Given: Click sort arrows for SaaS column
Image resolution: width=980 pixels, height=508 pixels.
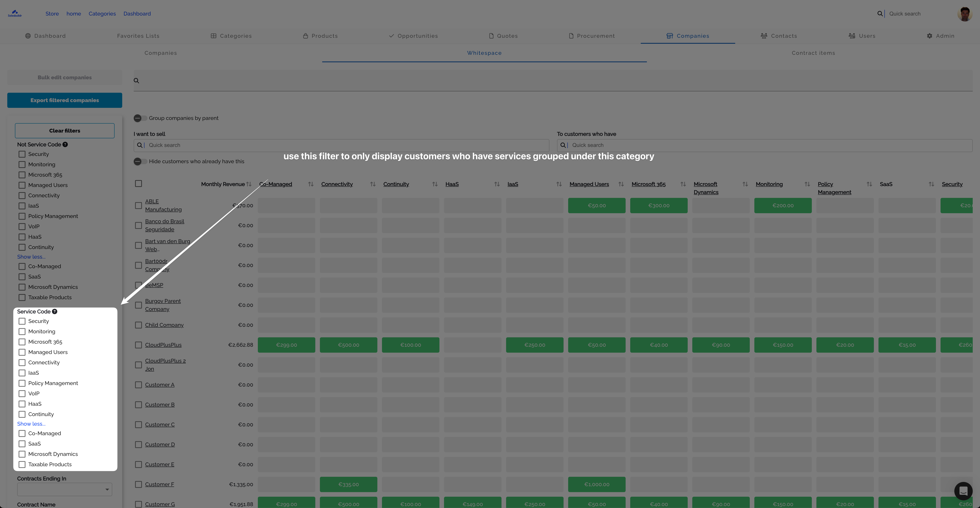Looking at the screenshot, I should tap(931, 184).
